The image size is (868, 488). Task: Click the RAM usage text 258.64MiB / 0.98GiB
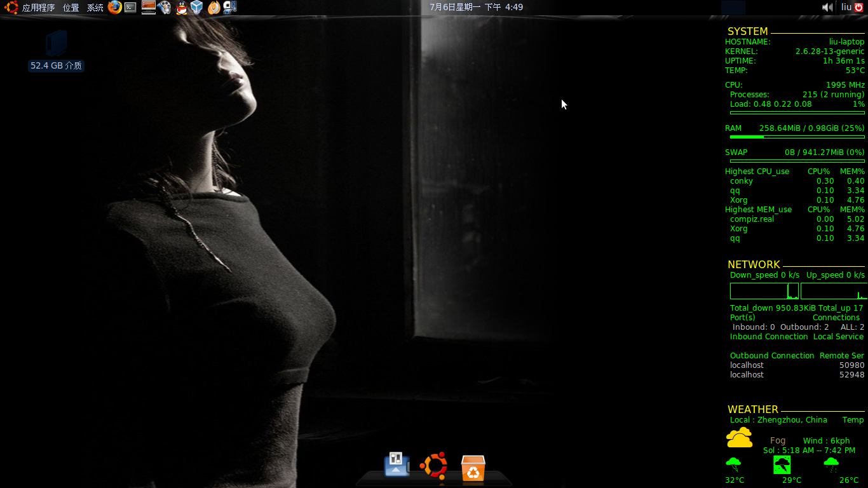(x=799, y=128)
